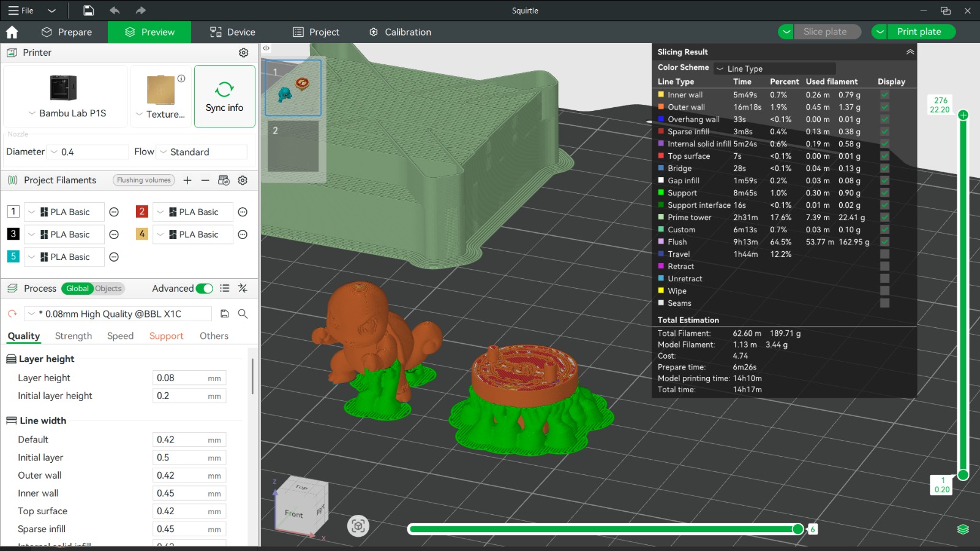Add a filament with plus icon
Image resolution: width=980 pixels, height=551 pixels.
[187, 180]
